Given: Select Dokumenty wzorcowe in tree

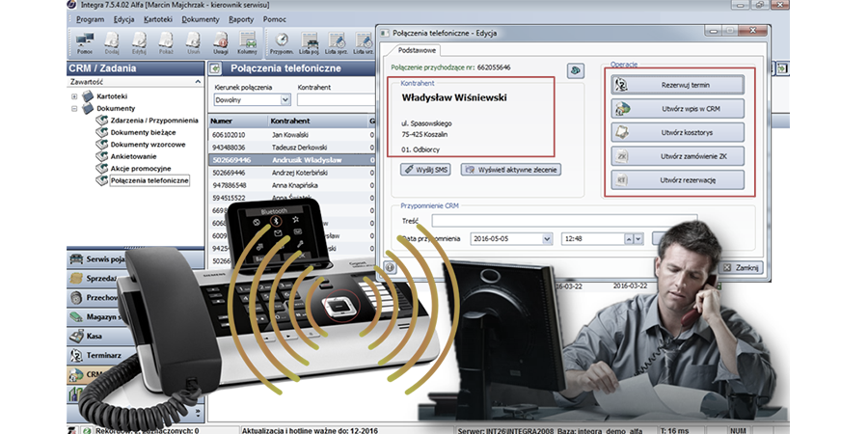Looking at the screenshot, I should pyautogui.click(x=148, y=145).
